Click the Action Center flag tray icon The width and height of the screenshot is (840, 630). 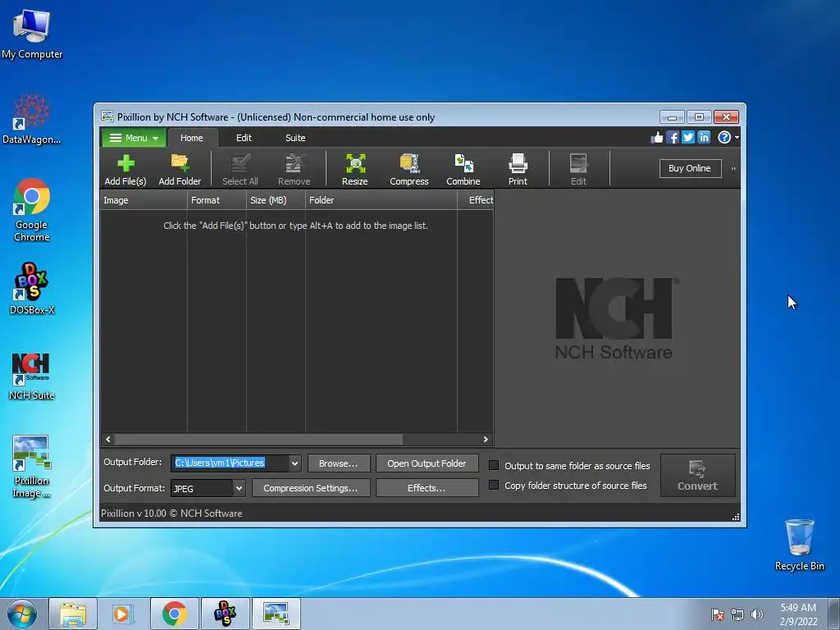(717, 615)
